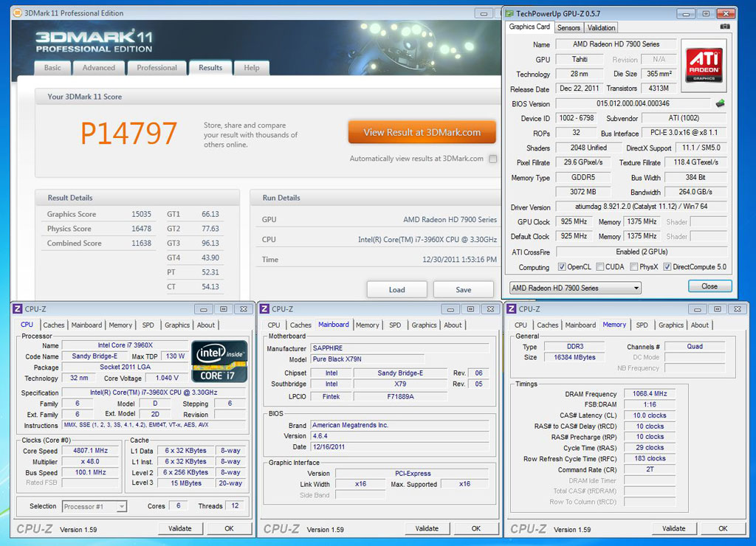Toggle automatically view results at 3DMark.com
The image size is (756, 546).
pos(492,159)
